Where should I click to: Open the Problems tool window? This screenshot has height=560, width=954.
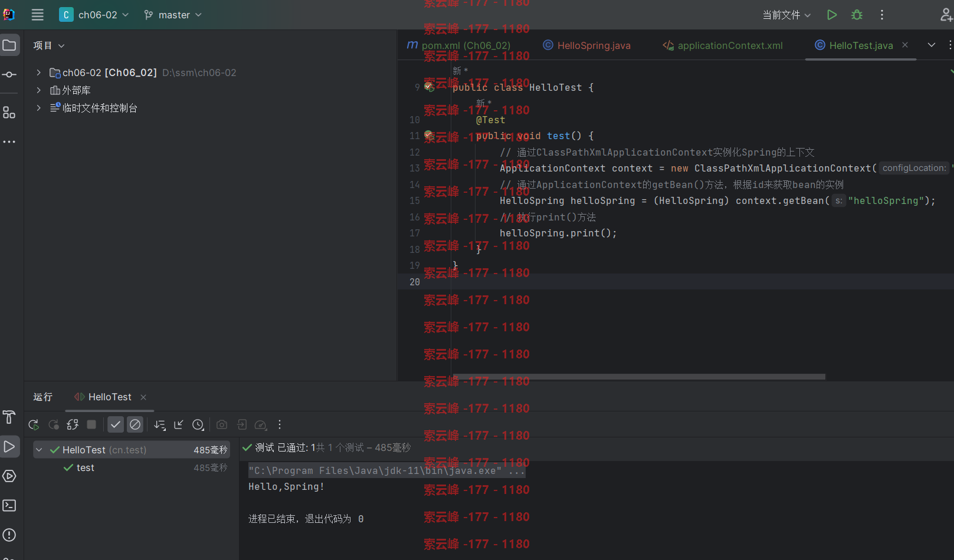(x=9, y=535)
